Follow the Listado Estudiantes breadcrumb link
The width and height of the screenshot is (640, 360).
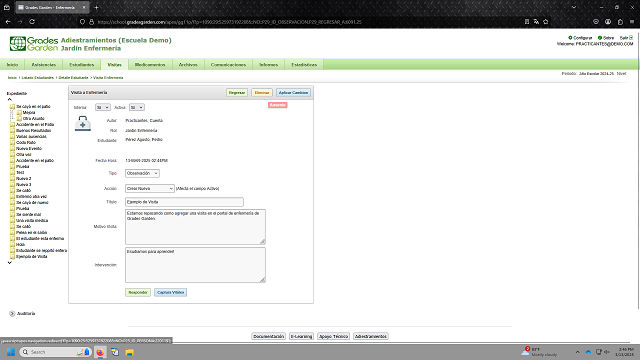click(x=38, y=78)
